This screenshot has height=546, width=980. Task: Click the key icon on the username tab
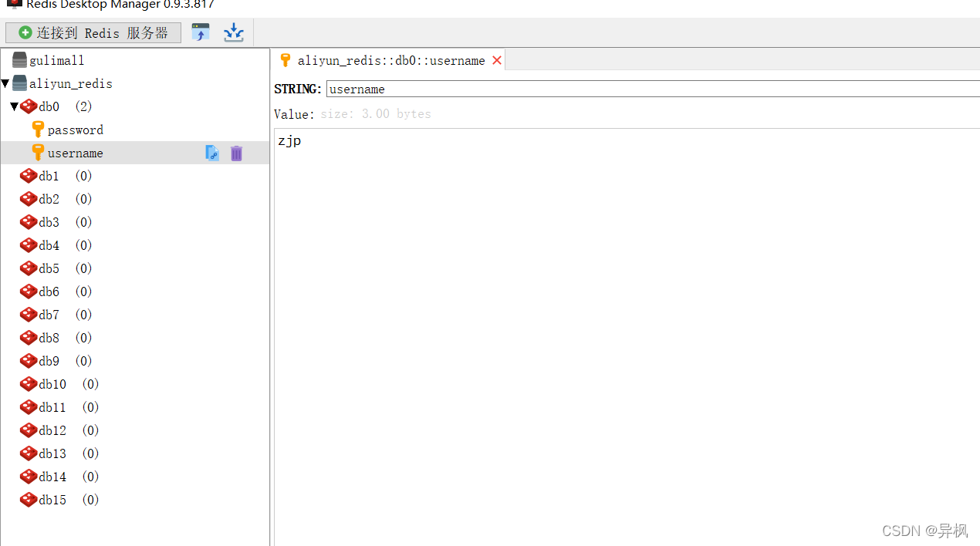click(285, 60)
